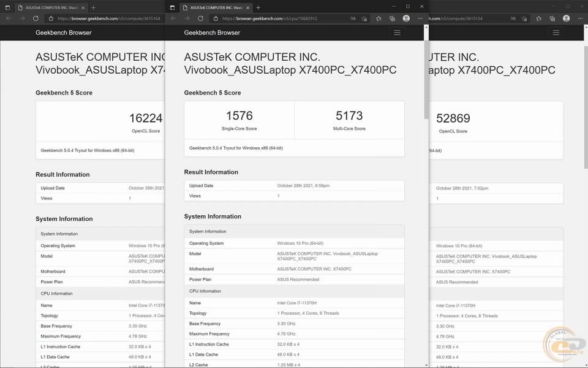The image size is (588, 368).
Task: Add this page to favorites in right window
Action: 524,18
